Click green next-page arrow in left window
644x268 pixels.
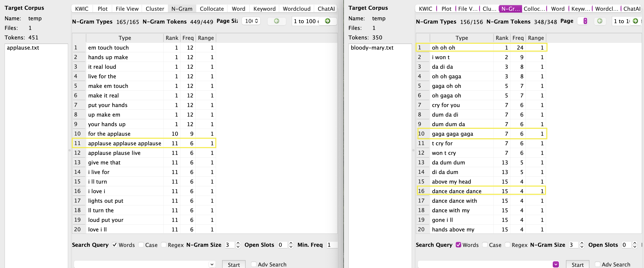coord(328,21)
